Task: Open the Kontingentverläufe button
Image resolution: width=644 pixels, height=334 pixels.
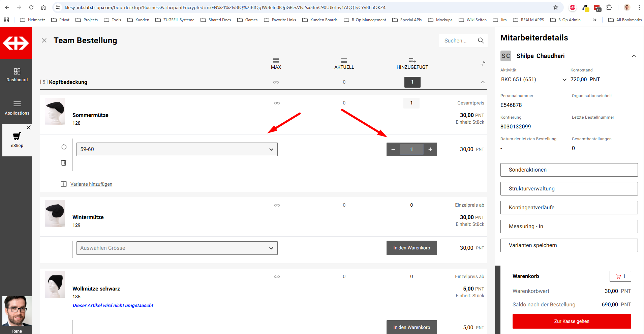Action: coord(569,208)
